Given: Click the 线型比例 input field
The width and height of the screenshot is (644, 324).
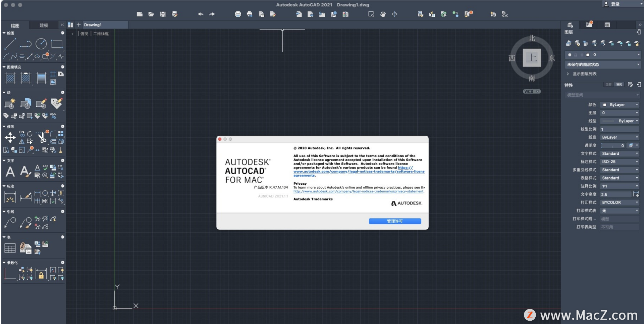Looking at the screenshot, I should tap(620, 129).
